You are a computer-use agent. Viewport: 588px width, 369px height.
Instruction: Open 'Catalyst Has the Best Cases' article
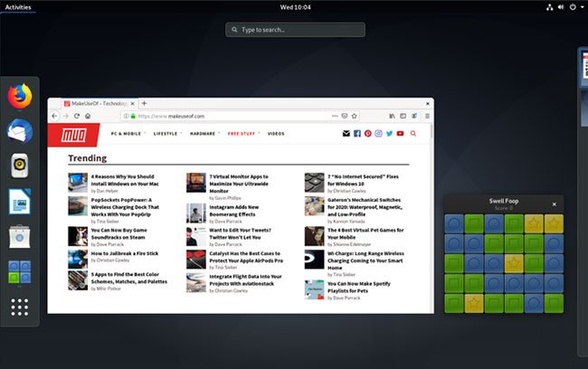pos(246,257)
